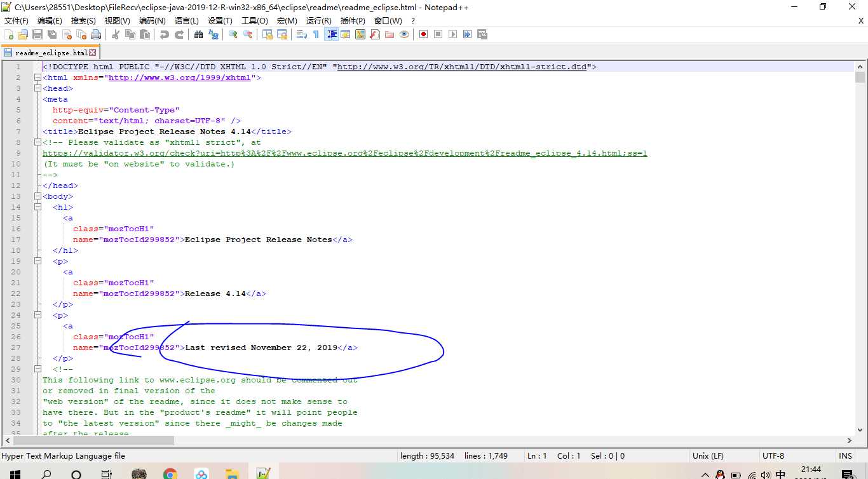The height and width of the screenshot is (479, 868).
Task: Collapse the head fold on line 3
Action: (37, 88)
